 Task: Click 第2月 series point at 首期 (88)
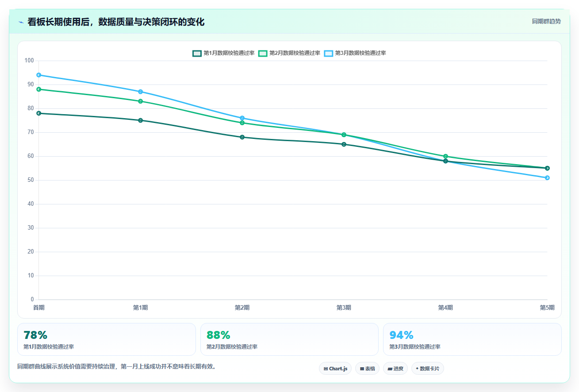[39, 89]
